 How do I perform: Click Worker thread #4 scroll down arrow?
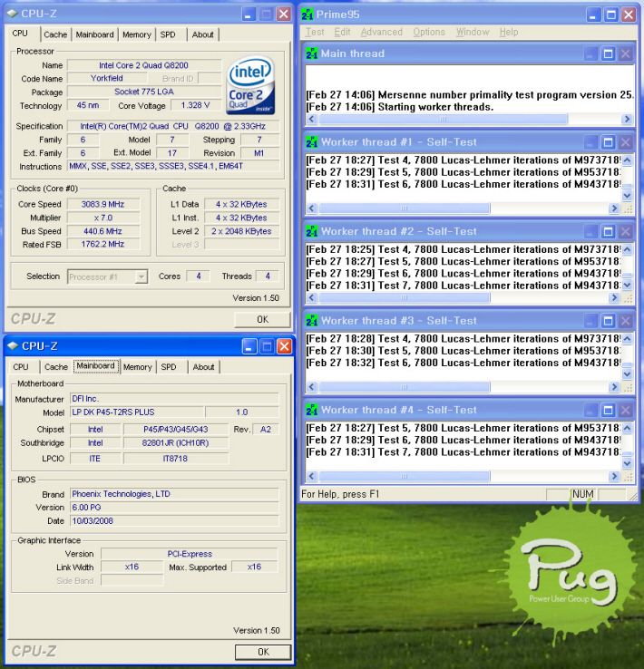point(627,463)
